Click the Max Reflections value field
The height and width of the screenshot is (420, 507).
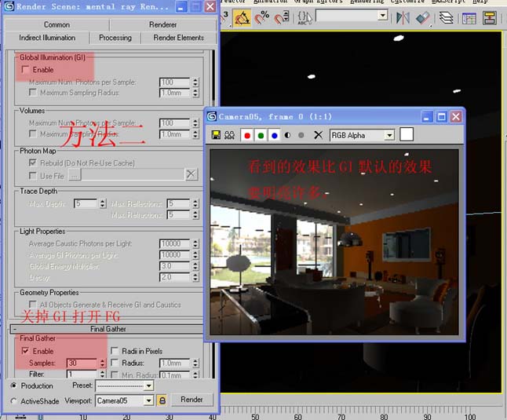click(178, 203)
